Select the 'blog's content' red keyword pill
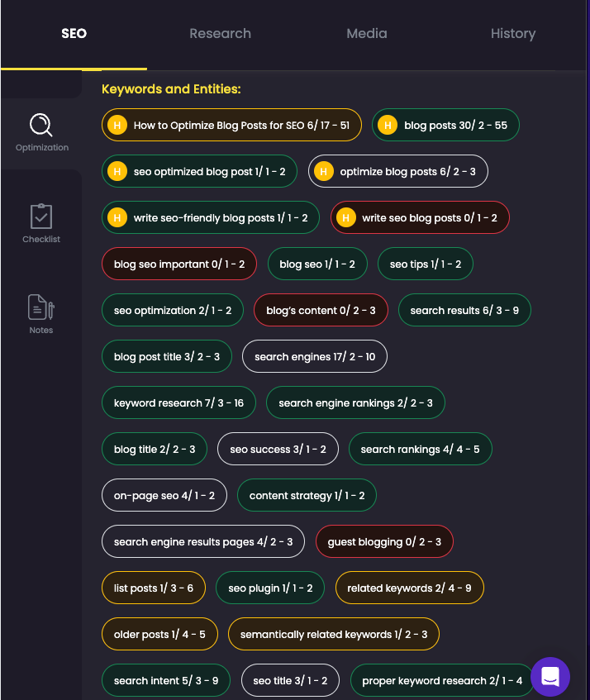This screenshot has height=700, width=590. (x=321, y=310)
